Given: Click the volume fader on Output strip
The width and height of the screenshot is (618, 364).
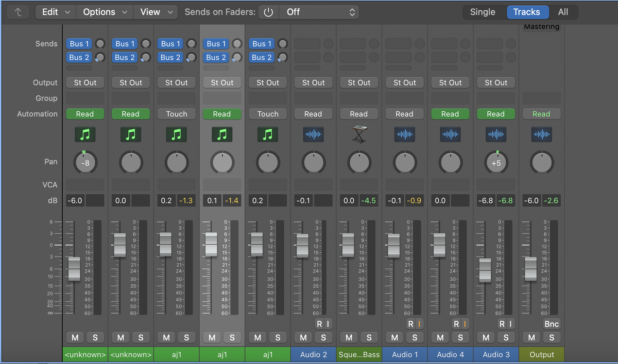Looking at the screenshot, I should pos(530,268).
